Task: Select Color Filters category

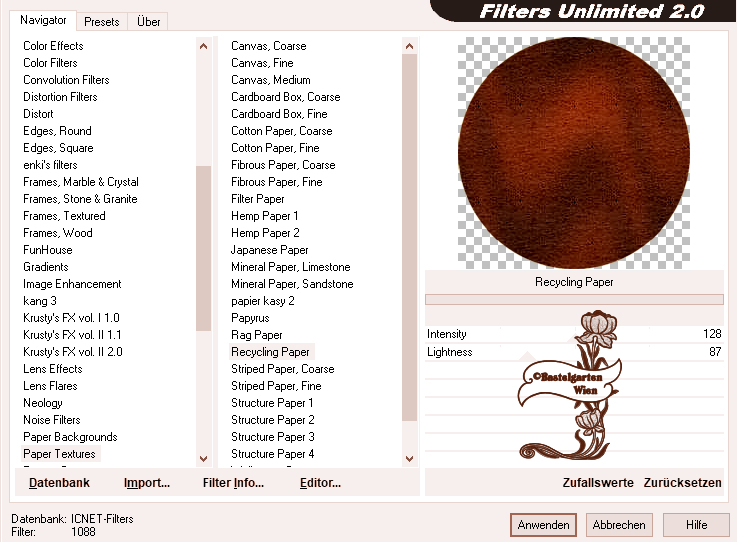Action: coord(50,63)
